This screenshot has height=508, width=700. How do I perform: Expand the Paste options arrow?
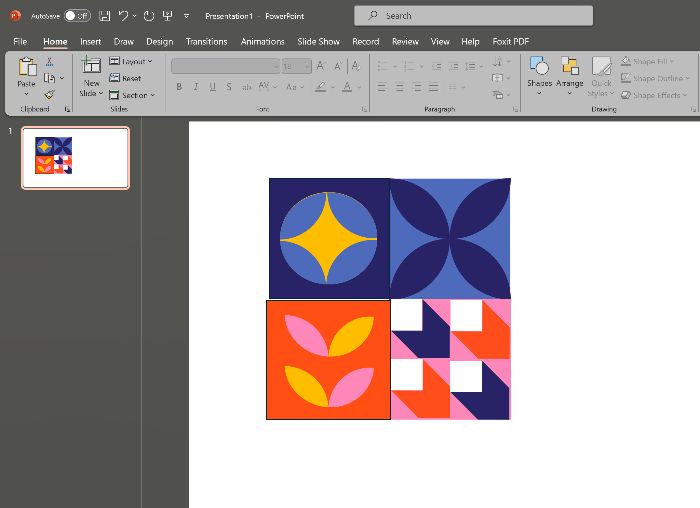click(x=26, y=94)
